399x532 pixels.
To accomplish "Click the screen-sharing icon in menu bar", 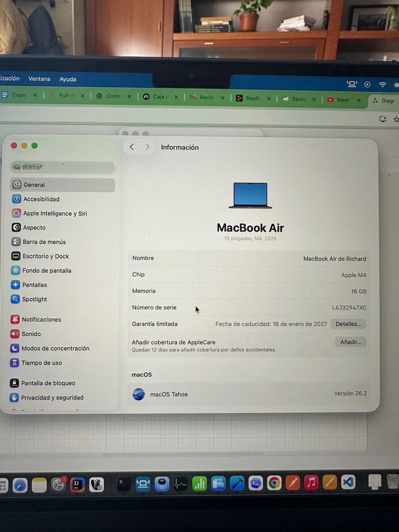I will [x=352, y=84].
